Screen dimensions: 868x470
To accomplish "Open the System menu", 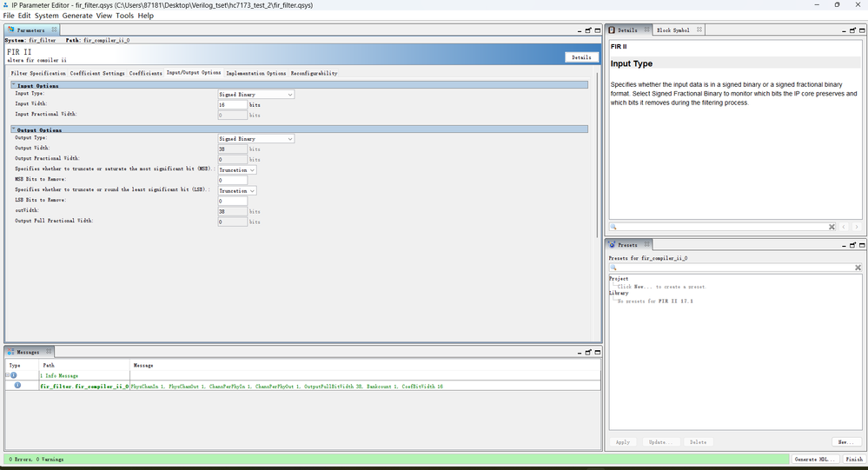I will [x=47, y=16].
